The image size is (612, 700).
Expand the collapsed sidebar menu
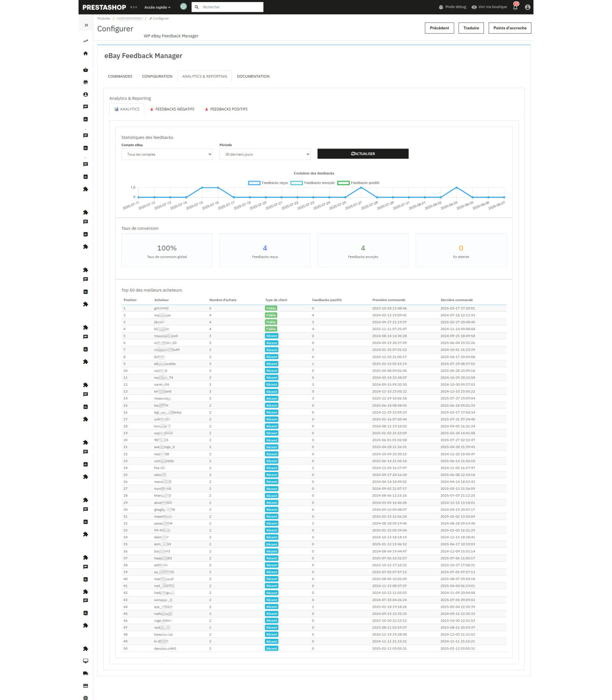[x=86, y=25]
